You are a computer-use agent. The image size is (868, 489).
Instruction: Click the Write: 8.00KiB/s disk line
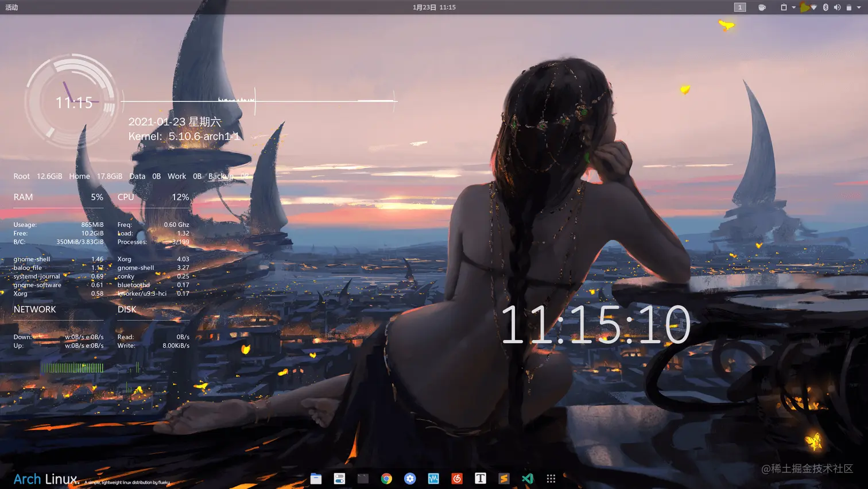[153, 346]
